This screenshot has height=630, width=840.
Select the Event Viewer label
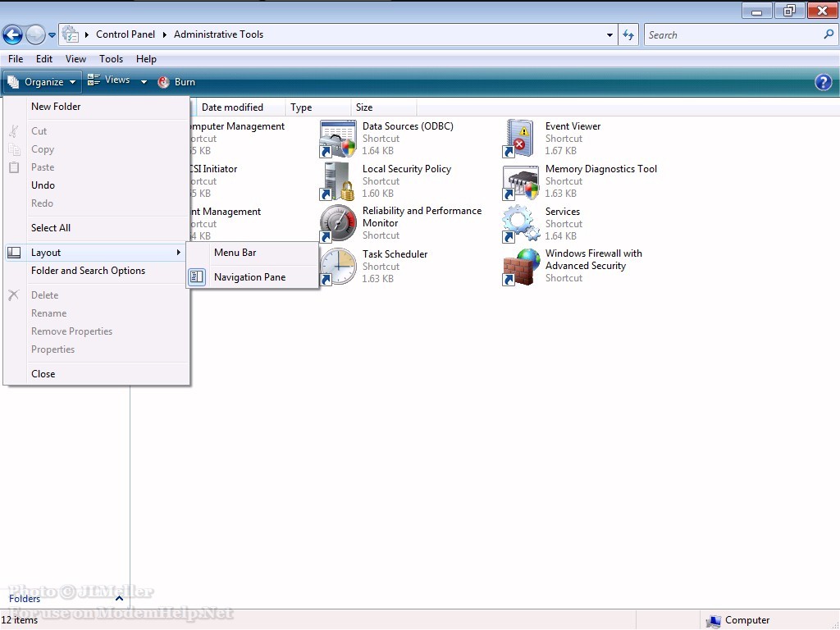[573, 126]
